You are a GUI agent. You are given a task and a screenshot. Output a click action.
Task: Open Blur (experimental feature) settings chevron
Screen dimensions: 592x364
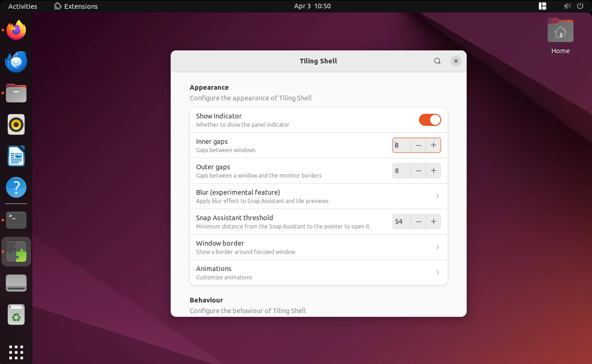click(438, 196)
